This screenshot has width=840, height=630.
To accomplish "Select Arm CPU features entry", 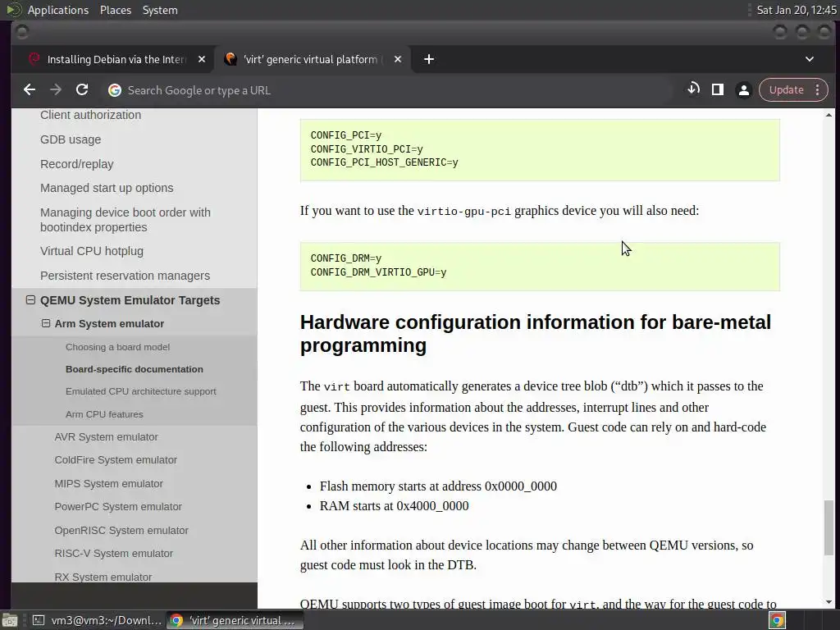I will [x=104, y=414].
